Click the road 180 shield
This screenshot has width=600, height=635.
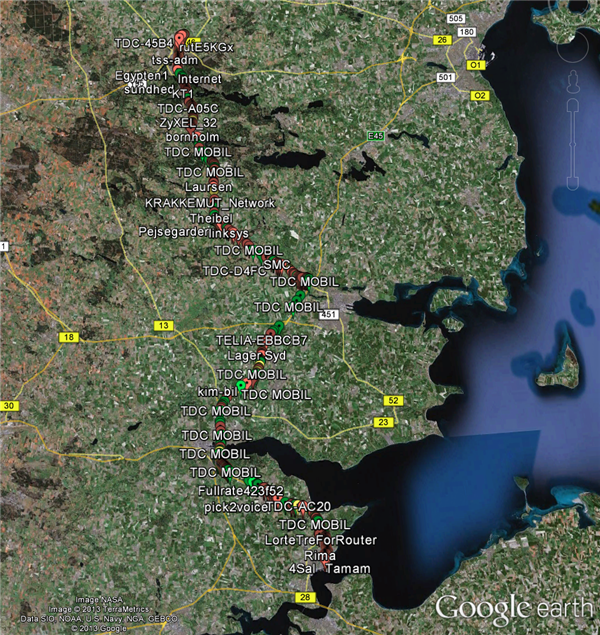tap(467, 32)
